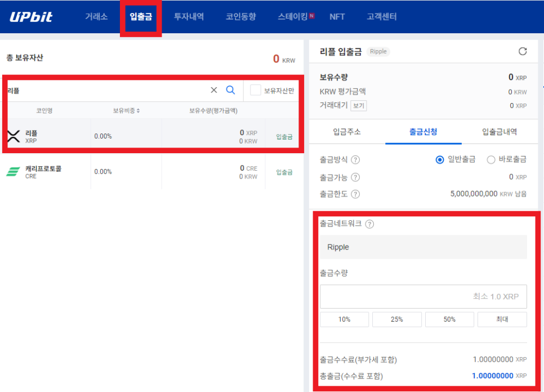Open the 코인동향 menu
Viewport: 544px width, 392px height.
241,17
